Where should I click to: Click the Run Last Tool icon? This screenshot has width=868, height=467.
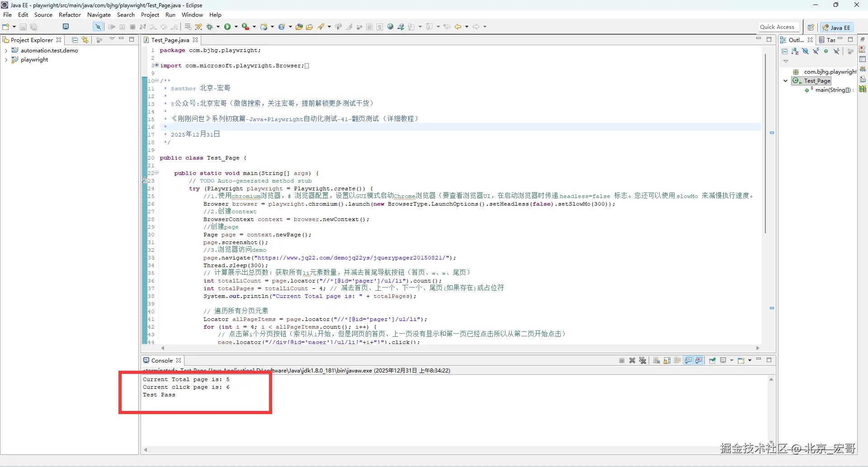245,27
